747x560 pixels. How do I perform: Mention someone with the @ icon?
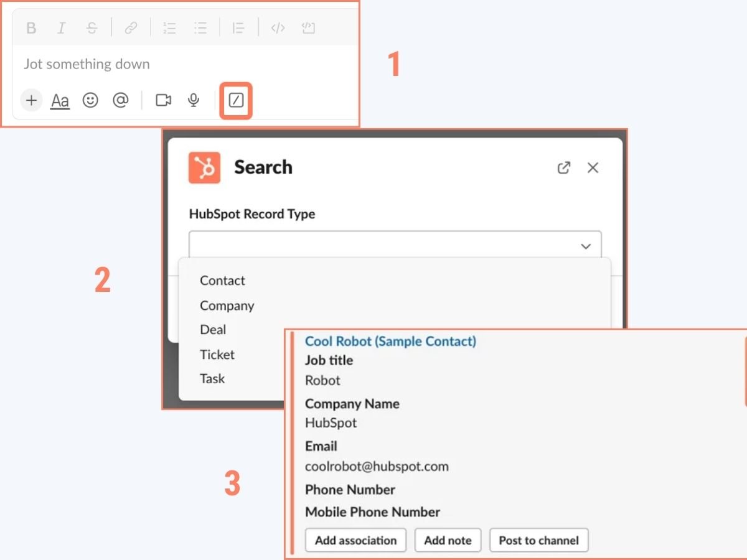121,100
